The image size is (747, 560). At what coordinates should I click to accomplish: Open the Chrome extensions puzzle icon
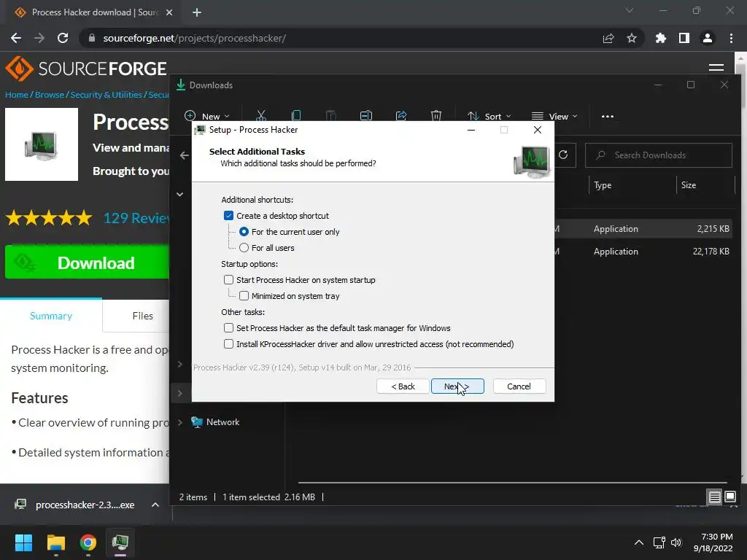[660, 38]
